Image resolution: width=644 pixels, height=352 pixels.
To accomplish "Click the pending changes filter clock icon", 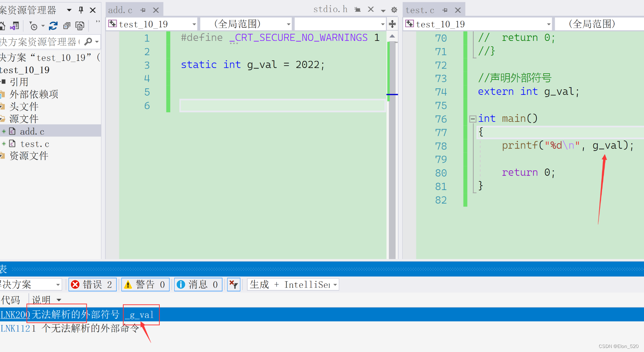I will [x=33, y=26].
